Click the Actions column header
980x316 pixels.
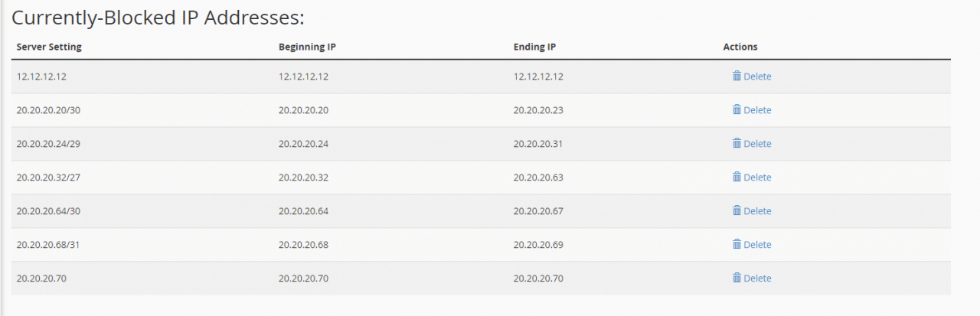740,47
